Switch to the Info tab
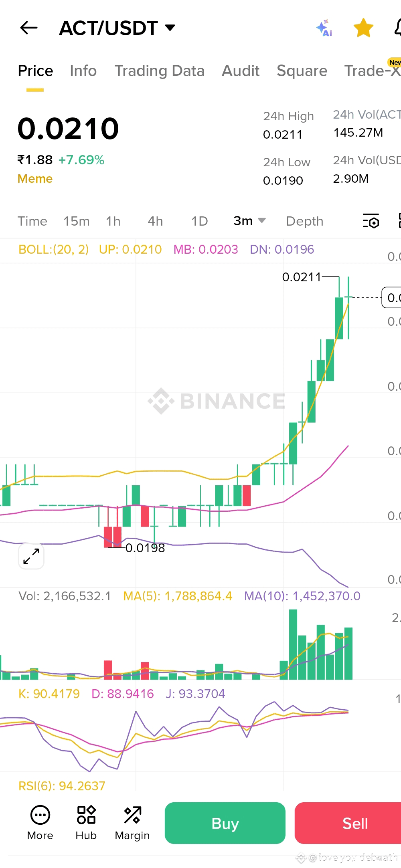This screenshot has height=868, width=401. 83,71
